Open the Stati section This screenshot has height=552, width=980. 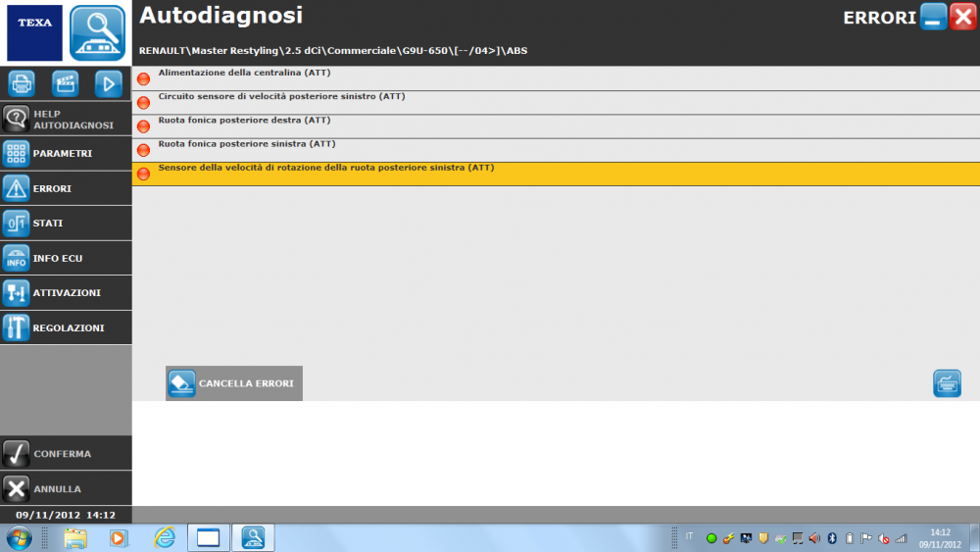[66, 223]
